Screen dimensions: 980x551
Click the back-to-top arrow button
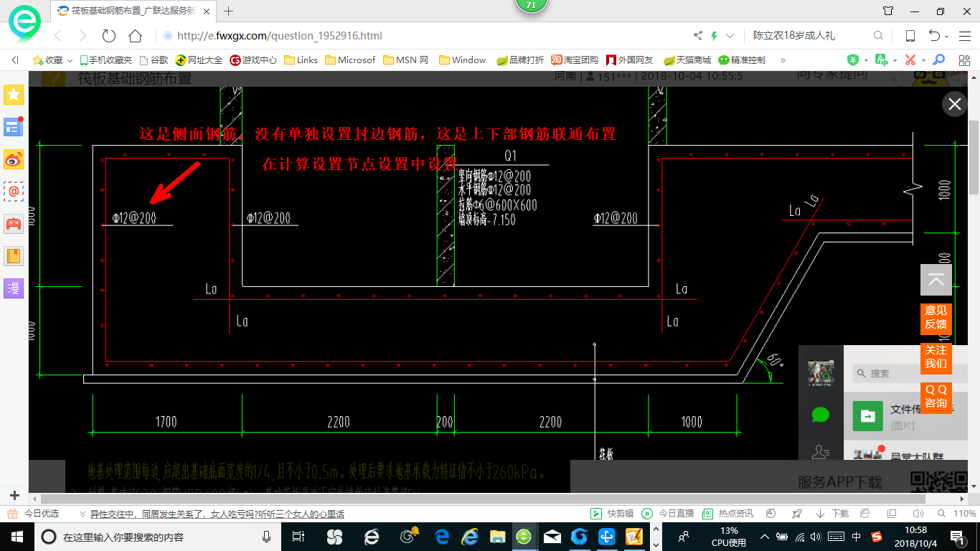[936, 281]
